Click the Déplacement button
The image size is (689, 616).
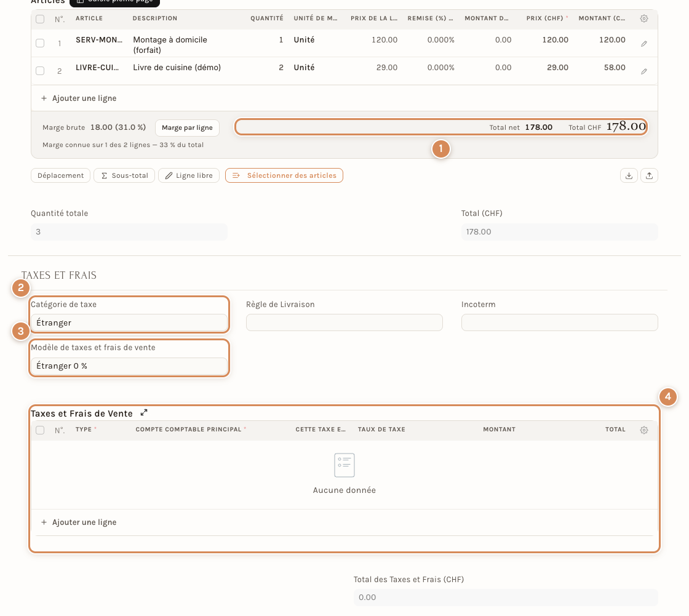tap(61, 175)
